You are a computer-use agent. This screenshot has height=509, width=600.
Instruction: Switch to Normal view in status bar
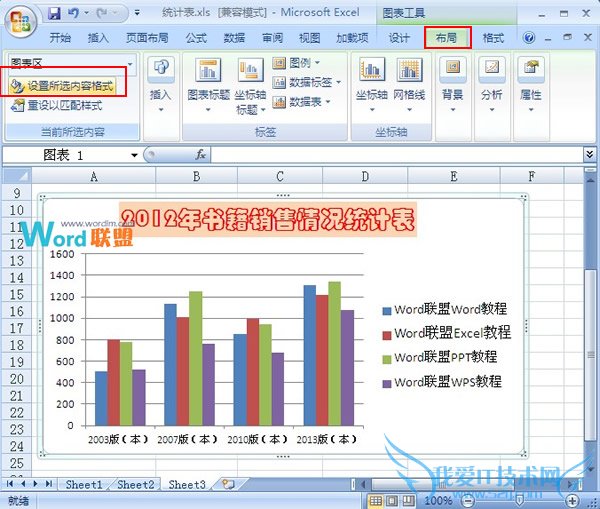tap(375, 501)
